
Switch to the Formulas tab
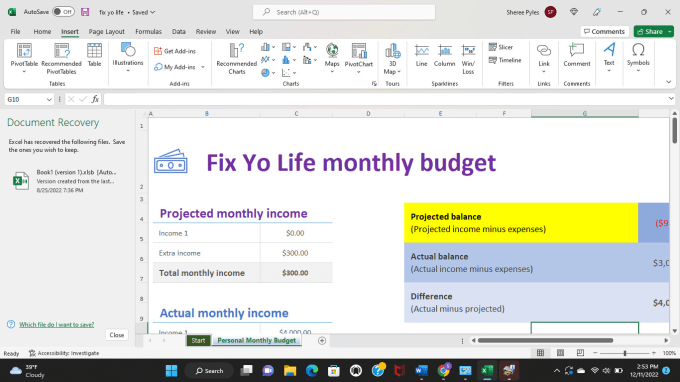[x=148, y=32]
